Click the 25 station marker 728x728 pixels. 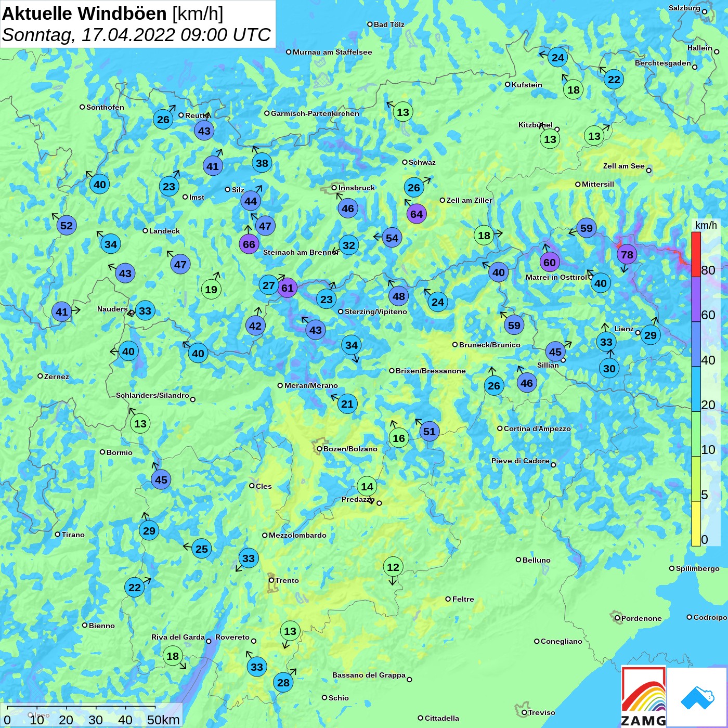[202, 549]
